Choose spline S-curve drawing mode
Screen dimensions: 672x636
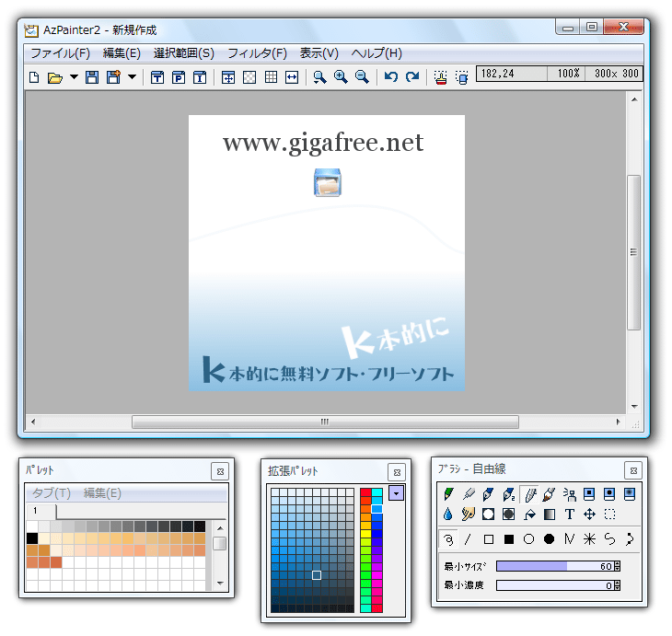click(609, 539)
